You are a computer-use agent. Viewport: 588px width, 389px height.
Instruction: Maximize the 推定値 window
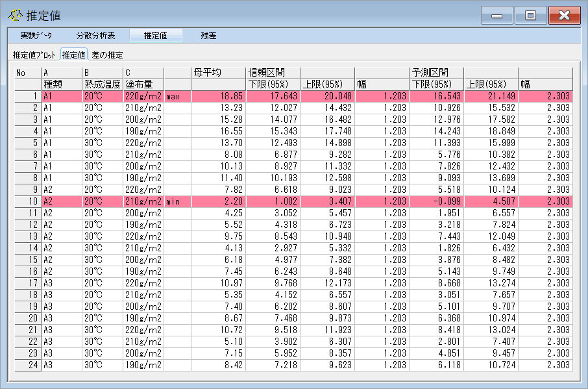click(531, 15)
